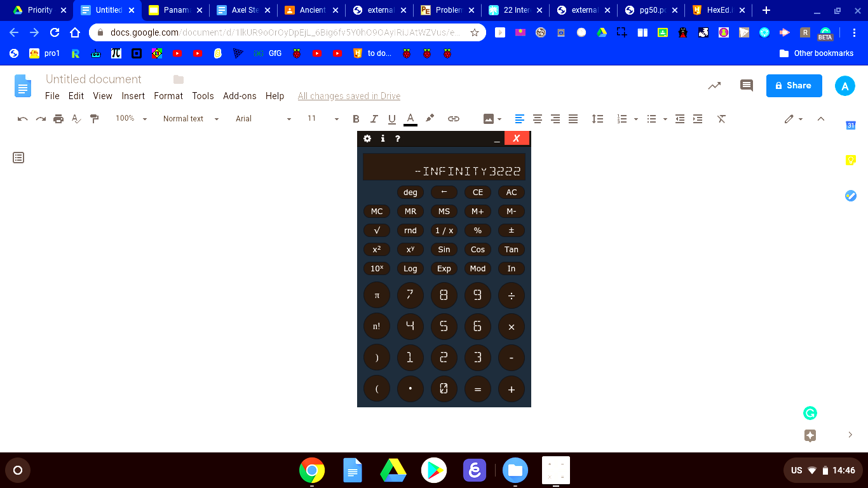The image size is (868, 488).
Task: Bookmark this page with star icon
Action: 475,32
